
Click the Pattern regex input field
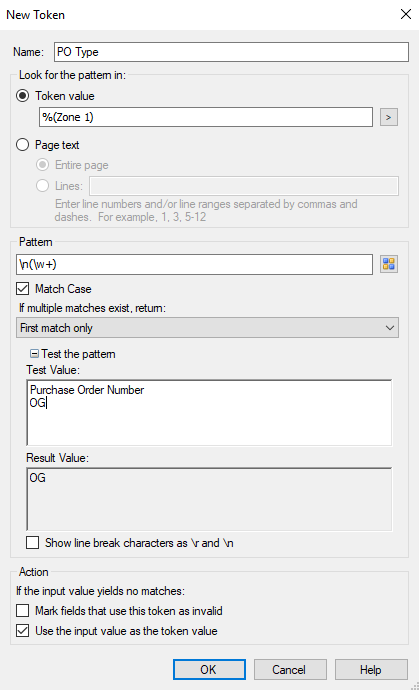pyautogui.click(x=195, y=264)
